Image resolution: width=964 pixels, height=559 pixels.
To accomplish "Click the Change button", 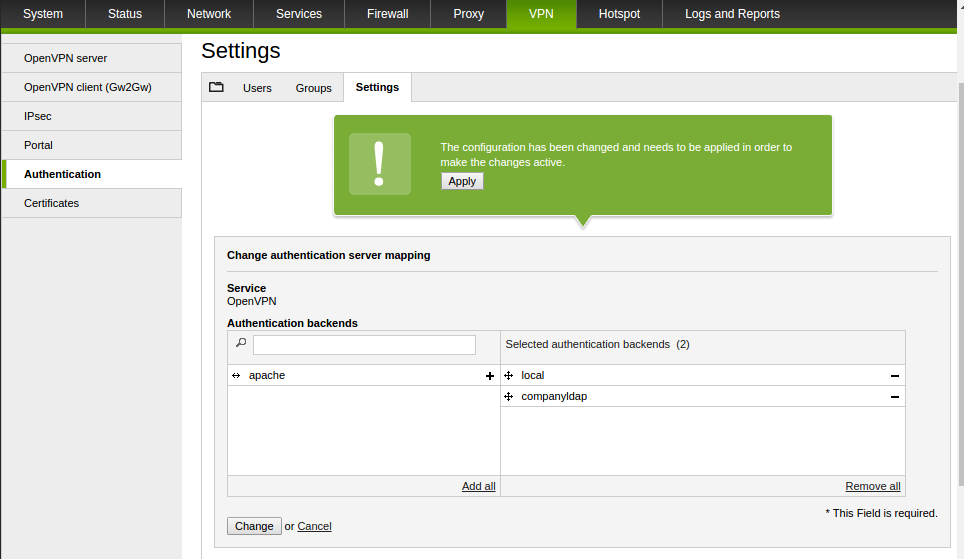I will click(x=254, y=526).
